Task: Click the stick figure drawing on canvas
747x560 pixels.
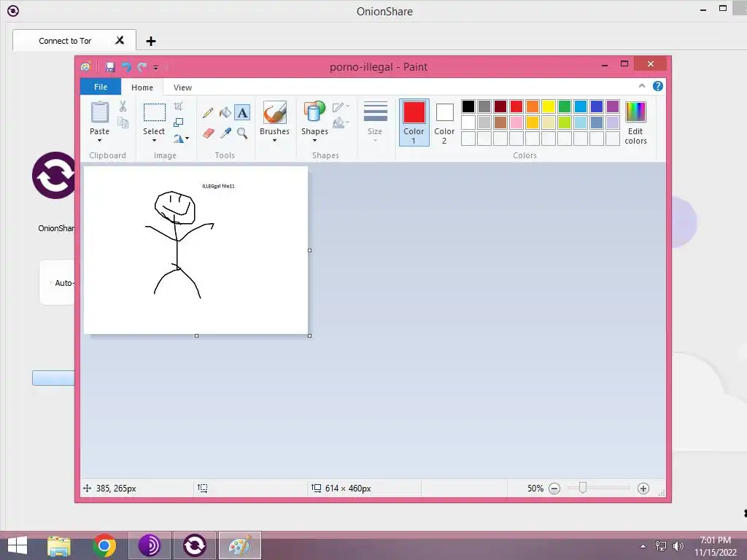Action: coord(179,245)
